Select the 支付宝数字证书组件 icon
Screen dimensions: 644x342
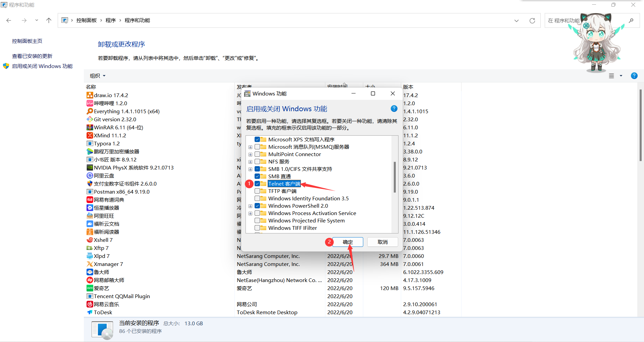point(90,184)
